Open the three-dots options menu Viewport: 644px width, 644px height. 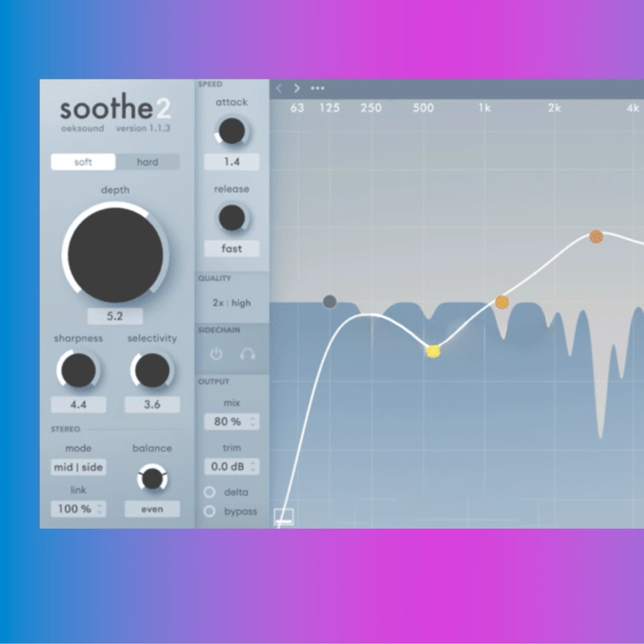pos(317,88)
